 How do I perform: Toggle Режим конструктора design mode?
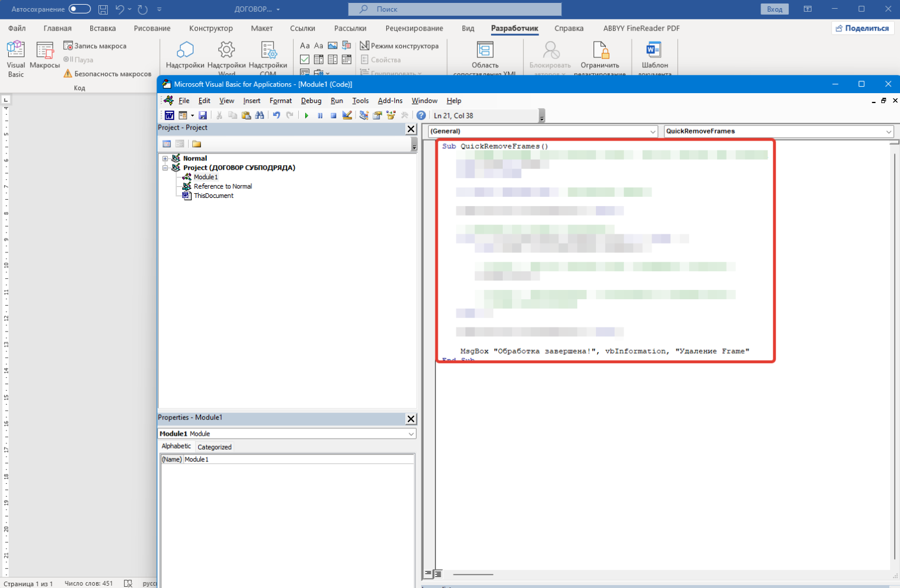click(399, 46)
